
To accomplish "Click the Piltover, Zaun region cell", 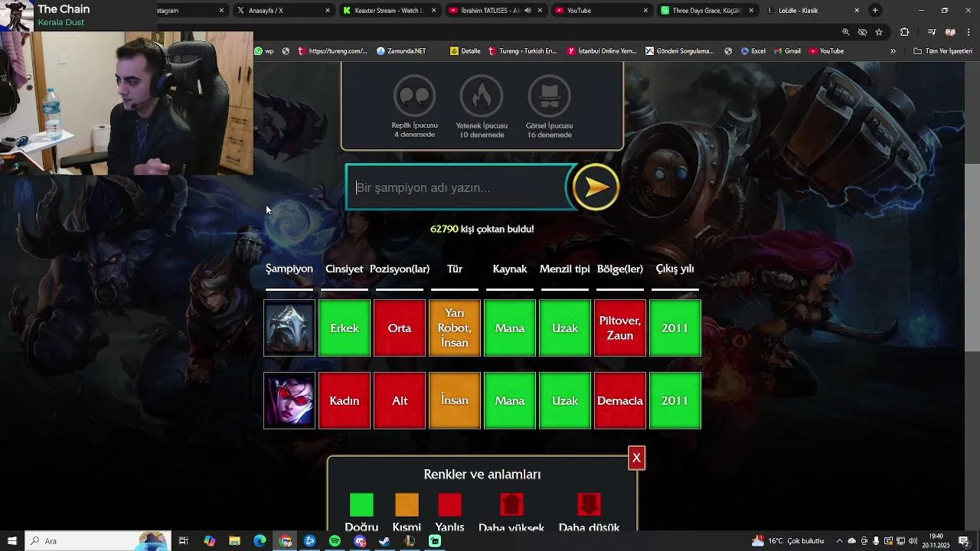I will 619,328.
